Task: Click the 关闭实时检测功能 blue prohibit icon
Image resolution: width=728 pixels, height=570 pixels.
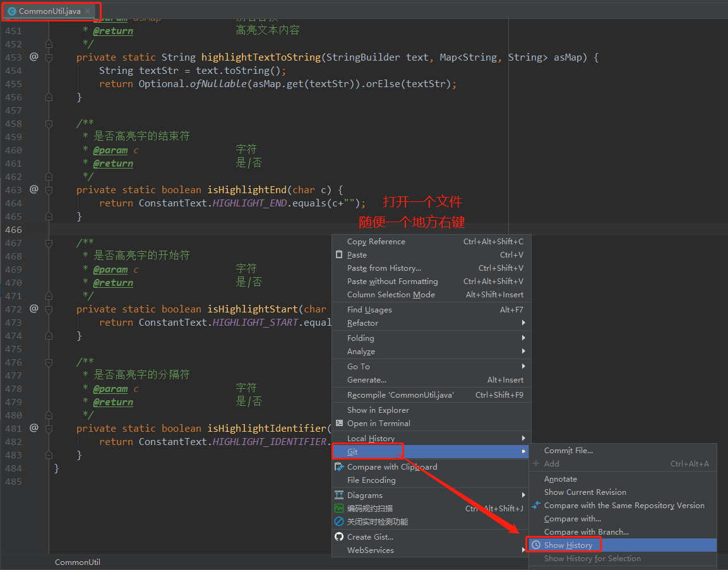Action: [x=339, y=522]
